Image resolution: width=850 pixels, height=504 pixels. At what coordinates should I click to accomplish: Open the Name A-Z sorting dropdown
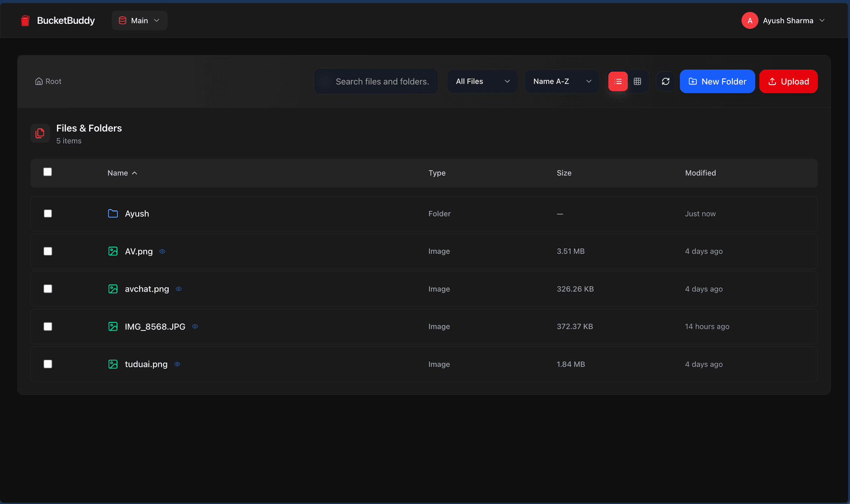point(561,81)
